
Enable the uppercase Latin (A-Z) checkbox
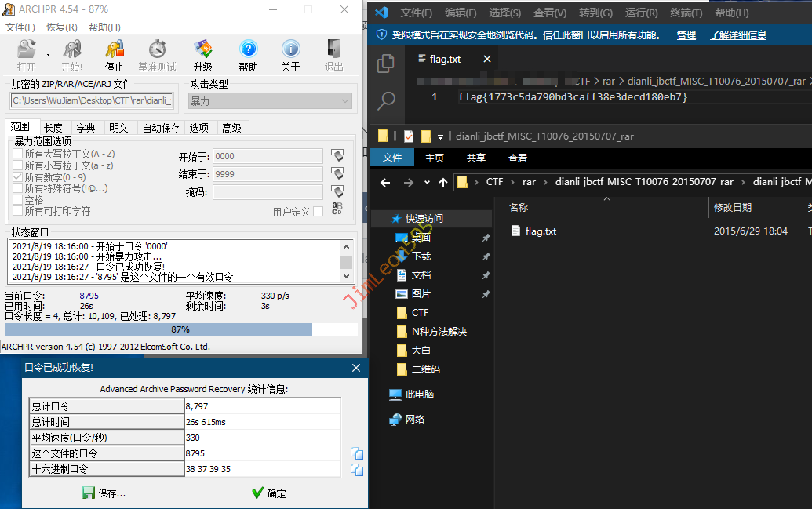tap(18, 154)
